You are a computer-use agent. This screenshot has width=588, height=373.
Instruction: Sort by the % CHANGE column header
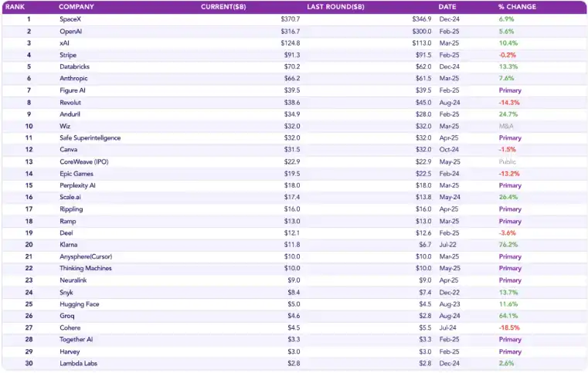pos(516,7)
